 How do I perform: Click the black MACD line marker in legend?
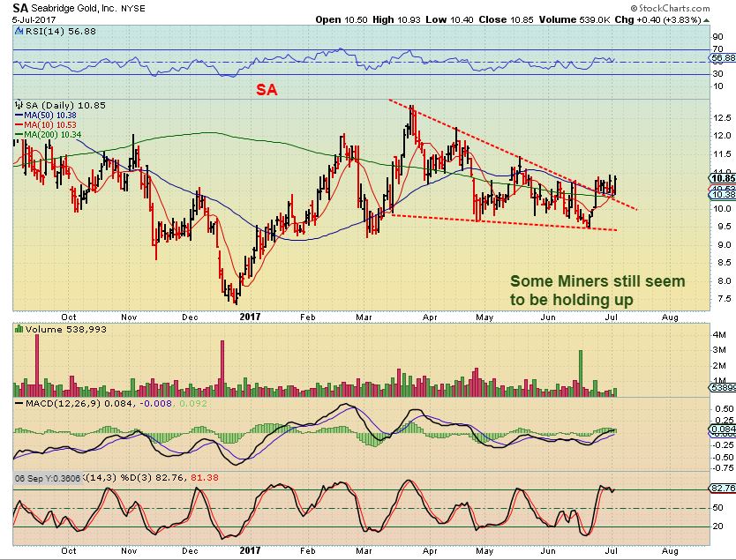pos(19,403)
